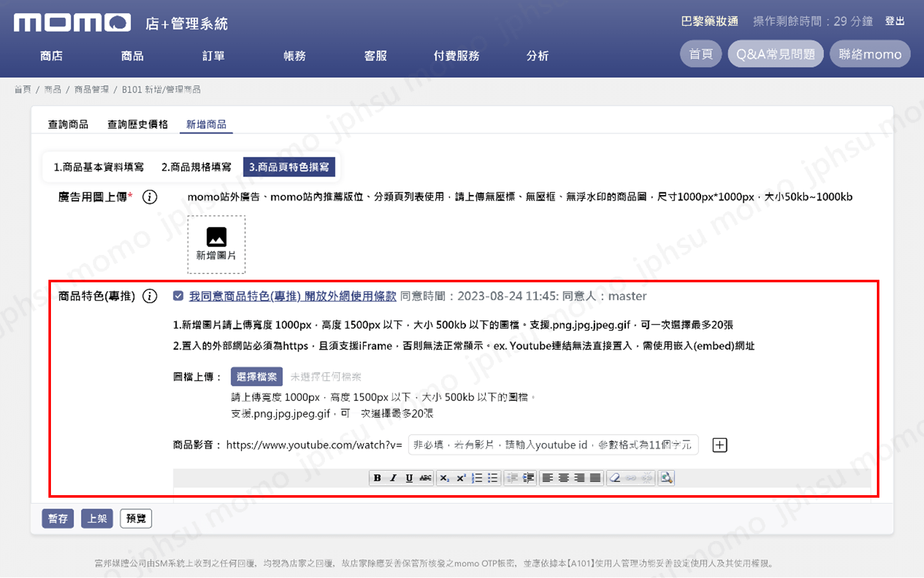The width and height of the screenshot is (924, 578).
Task: Click the unlink icon
Action: pos(647,478)
